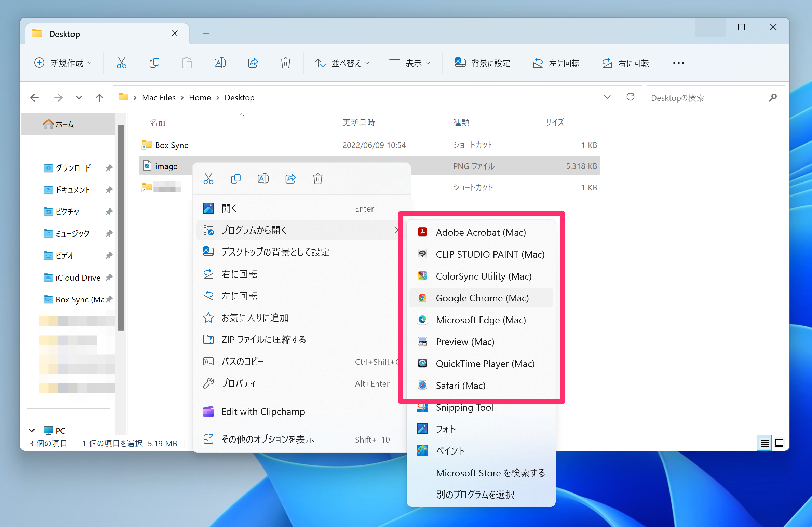The width and height of the screenshot is (812, 527).
Task: Choose 左に回転 in the context menu
Action: click(301, 296)
